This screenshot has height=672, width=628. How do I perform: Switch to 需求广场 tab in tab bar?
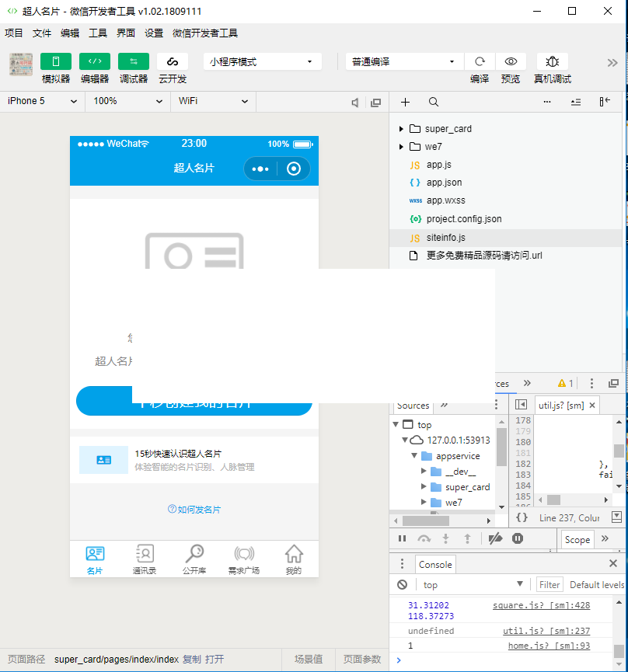click(244, 559)
